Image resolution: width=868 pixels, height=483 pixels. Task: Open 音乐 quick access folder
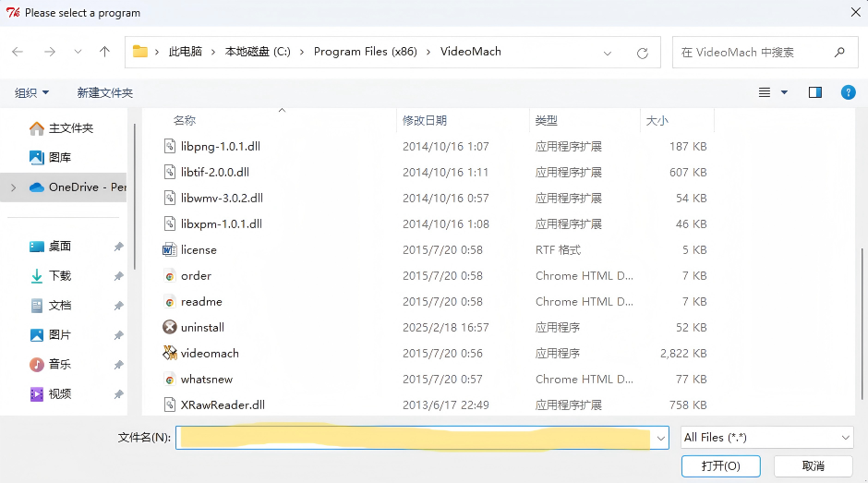(50, 365)
